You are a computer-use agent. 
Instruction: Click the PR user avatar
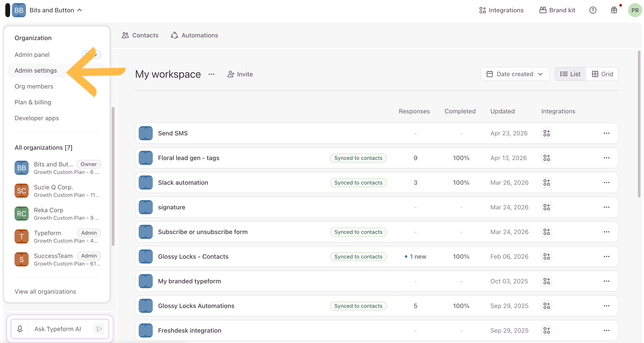tap(635, 10)
